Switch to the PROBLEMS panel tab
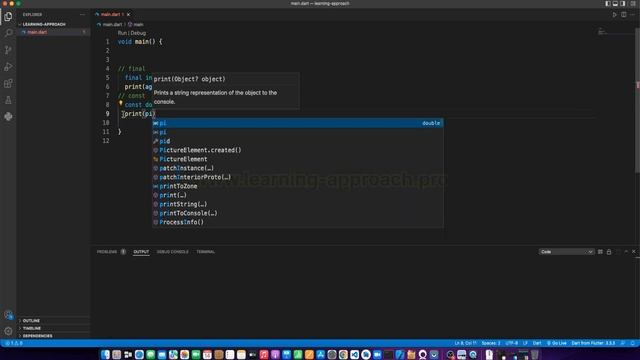 click(107, 252)
